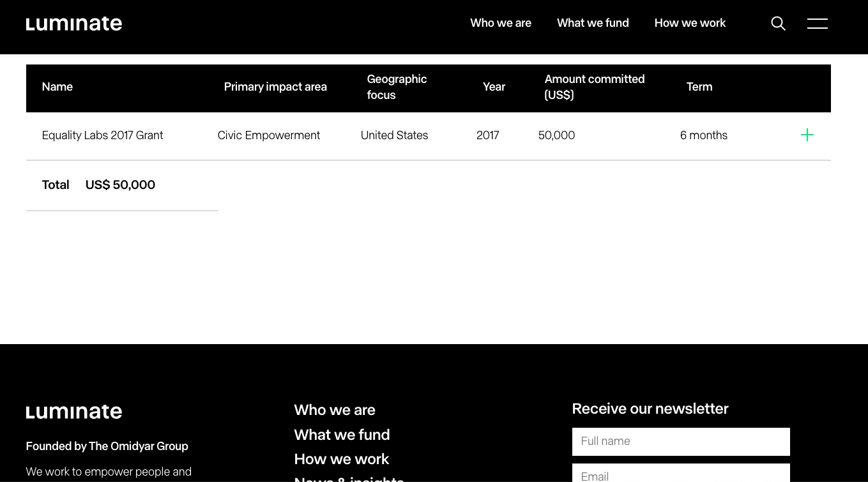Click the Luminate logo in the header
Screen dimensions: 868x482
coord(74,24)
